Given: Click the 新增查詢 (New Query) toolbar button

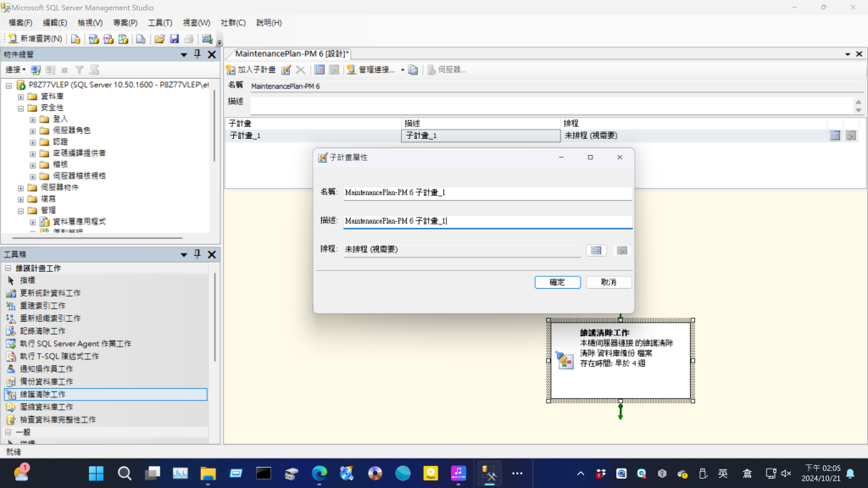Looking at the screenshot, I should [35, 39].
